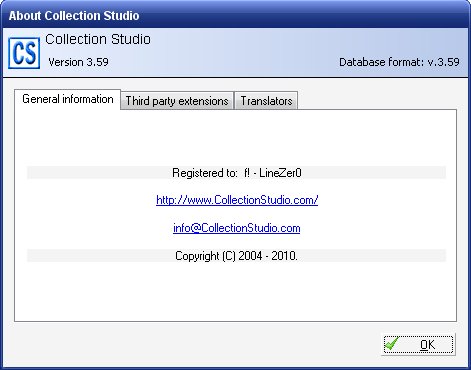This screenshot has height=370, width=471.
Task: Select the General information tab
Action: [x=68, y=99]
